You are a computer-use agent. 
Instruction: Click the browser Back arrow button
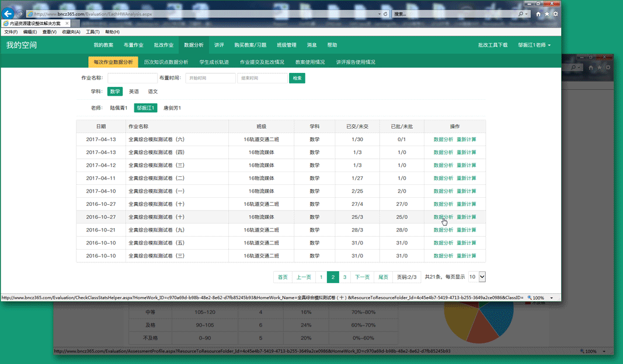pyautogui.click(x=8, y=13)
